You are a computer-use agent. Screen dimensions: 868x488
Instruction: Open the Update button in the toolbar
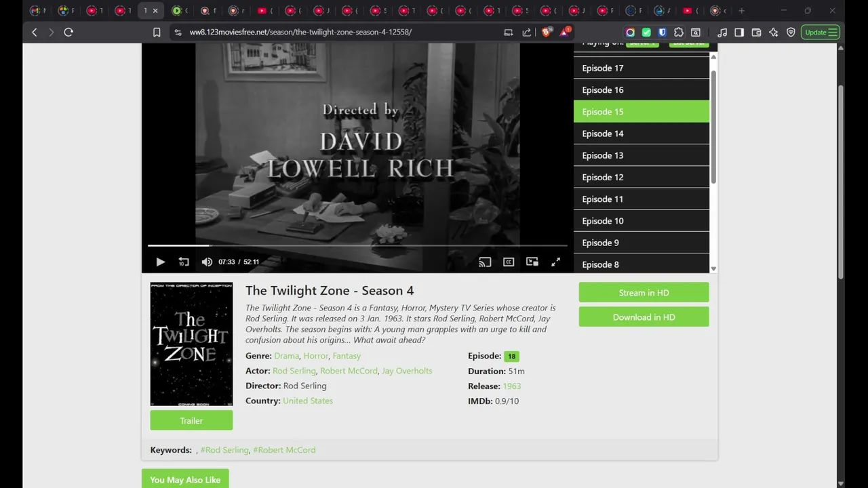[821, 32]
